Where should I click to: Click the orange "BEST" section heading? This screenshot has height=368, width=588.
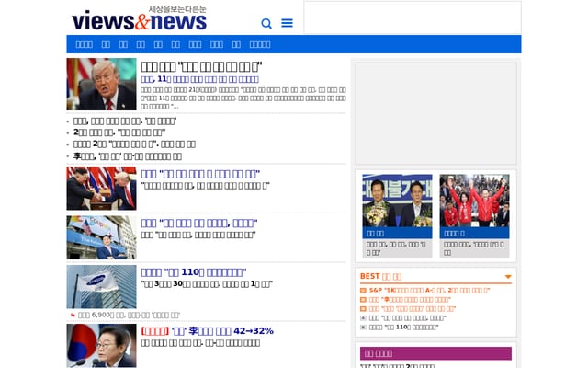pos(380,276)
